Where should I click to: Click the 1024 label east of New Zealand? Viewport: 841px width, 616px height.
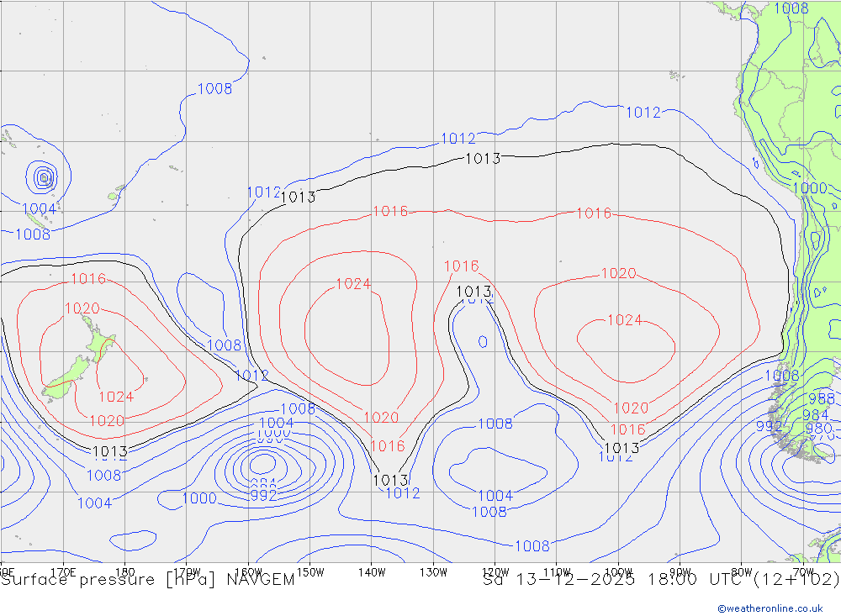click(x=116, y=397)
